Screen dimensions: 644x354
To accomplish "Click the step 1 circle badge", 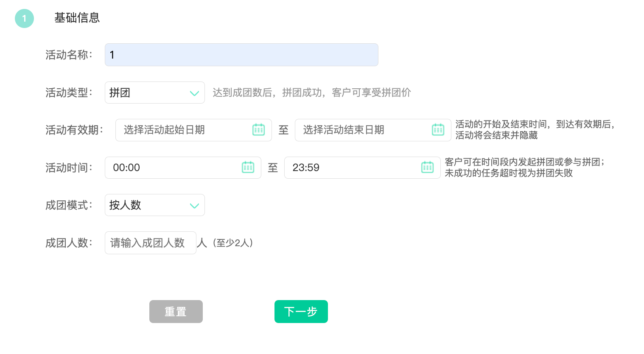I will tap(24, 18).
